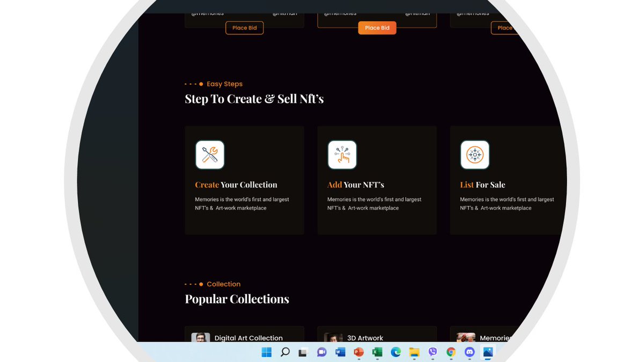Click the Add Your NFT's tap icon
Screen dimensions: 644x362
[x=342, y=154]
